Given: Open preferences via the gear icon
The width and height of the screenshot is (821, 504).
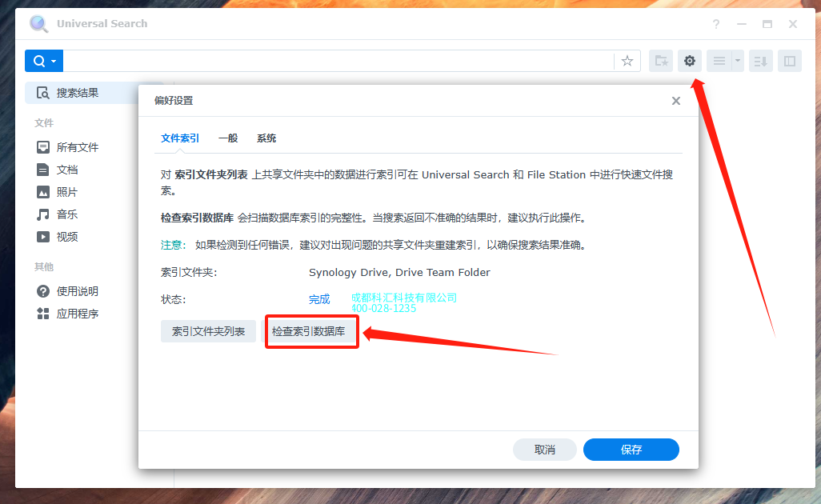Looking at the screenshot, I should pos(690,62).
